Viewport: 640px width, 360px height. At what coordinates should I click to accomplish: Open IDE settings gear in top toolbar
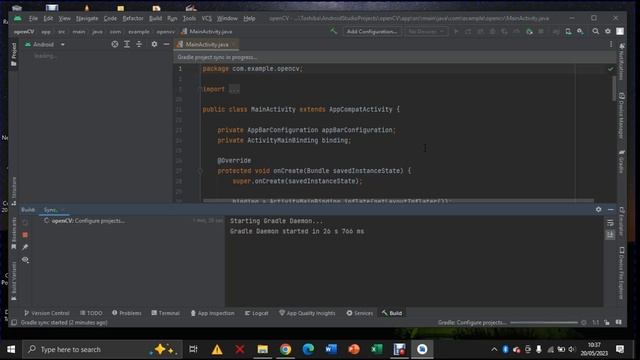pos(608,31)
